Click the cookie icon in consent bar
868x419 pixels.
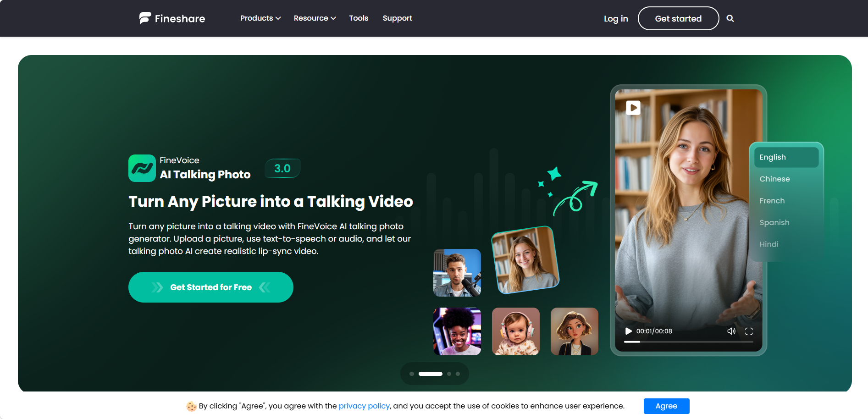point(191,406)
